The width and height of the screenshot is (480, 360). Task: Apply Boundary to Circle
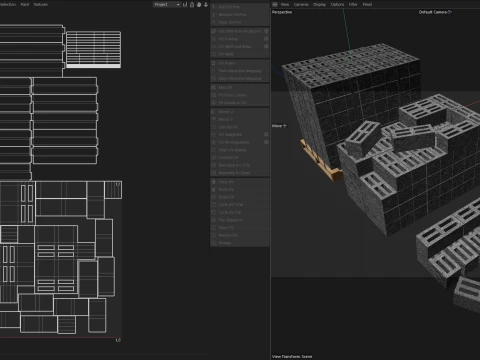point(240,165)
